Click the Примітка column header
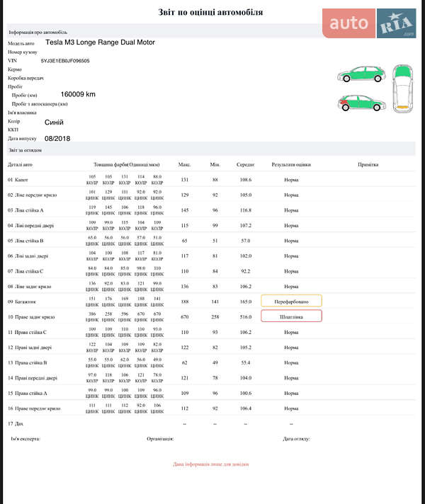This screenshot has width=425, height=504. pyautogui.click(x=368, y=164)
